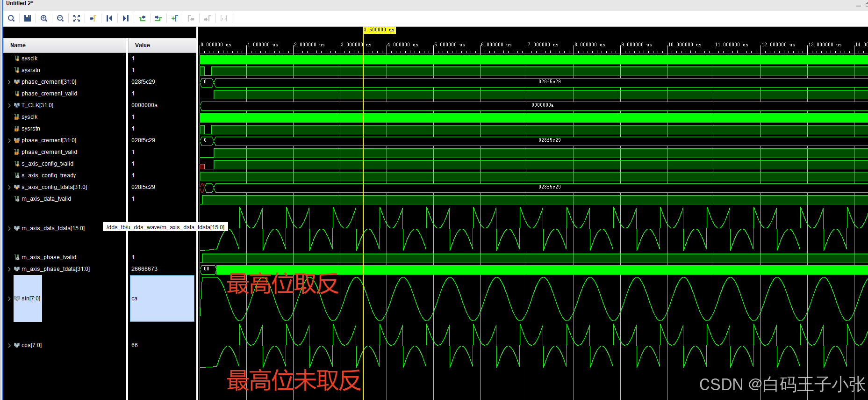Jump to time zero

click(109, 18)
